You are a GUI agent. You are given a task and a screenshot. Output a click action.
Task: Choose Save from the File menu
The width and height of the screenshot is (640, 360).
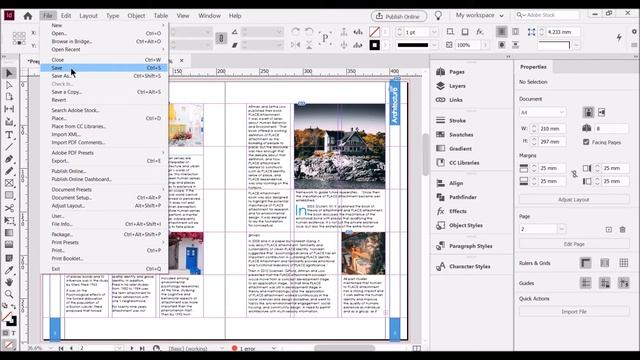coord(104,68)
